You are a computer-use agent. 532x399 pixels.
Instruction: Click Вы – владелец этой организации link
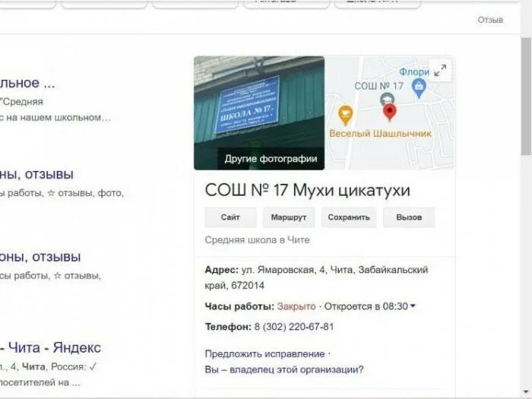[284, 369]
